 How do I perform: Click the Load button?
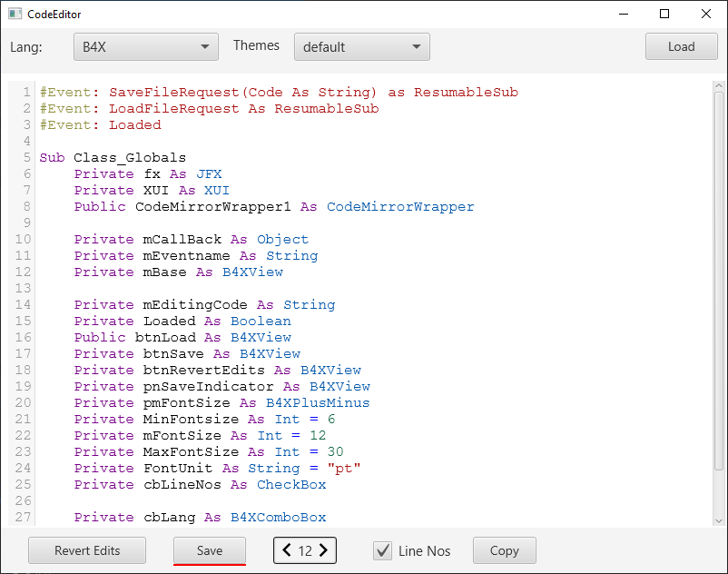pos(681,46)
